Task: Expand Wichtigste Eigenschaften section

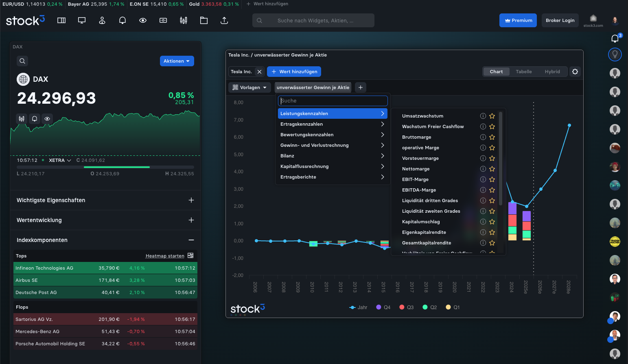Action: (x=105, y=200)
